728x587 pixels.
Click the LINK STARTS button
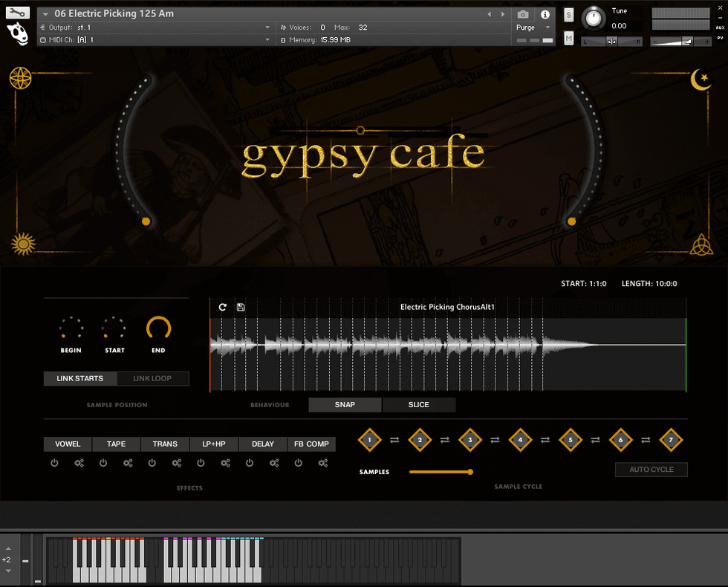(x=80, y=379)
